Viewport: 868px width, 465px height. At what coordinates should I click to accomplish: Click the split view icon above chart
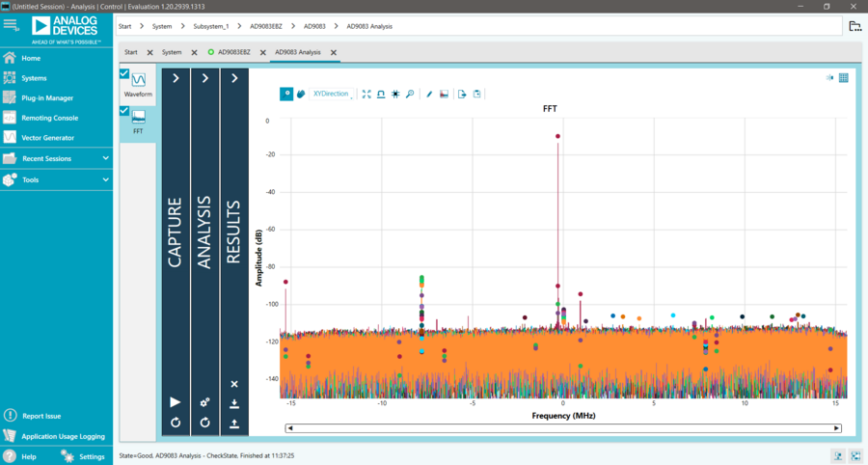coord(829,78)
